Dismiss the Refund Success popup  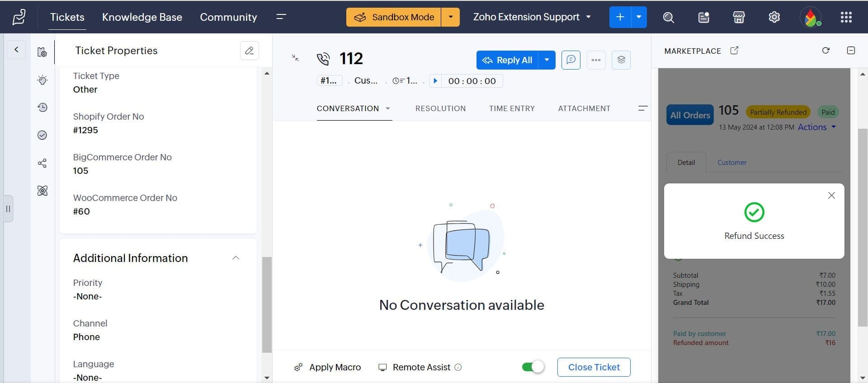831,196
